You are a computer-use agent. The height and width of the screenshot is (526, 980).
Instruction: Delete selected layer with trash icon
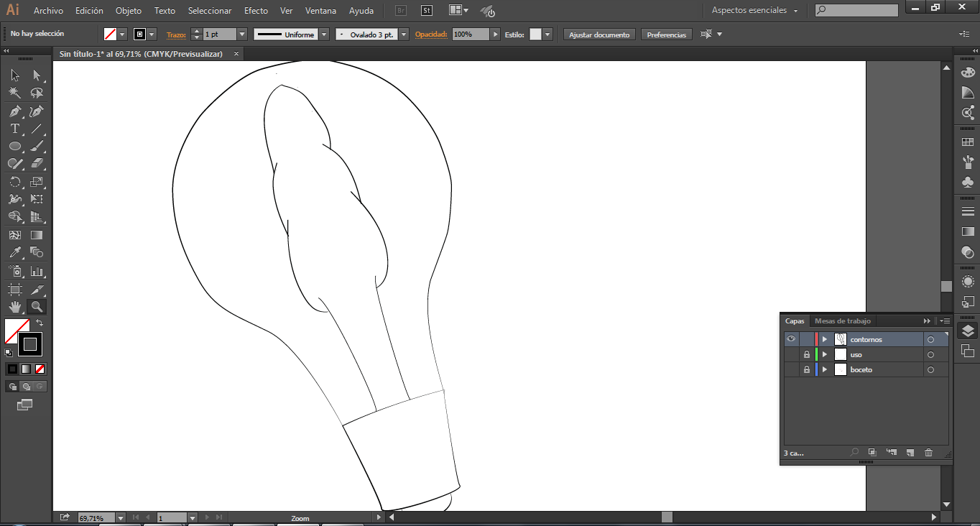[x=928, y=453]
